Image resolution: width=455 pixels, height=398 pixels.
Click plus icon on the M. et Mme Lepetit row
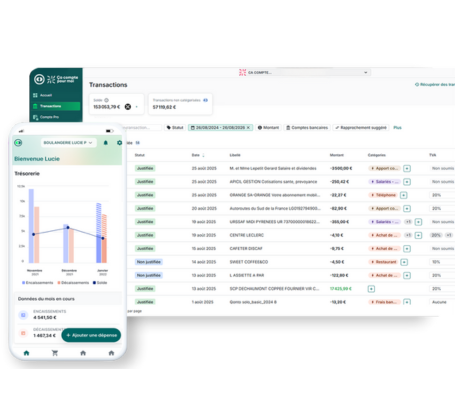(407, 168)
